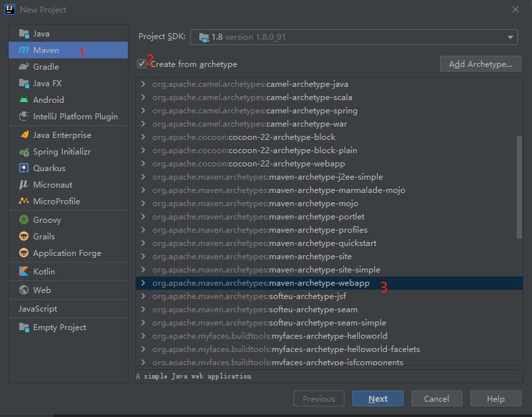This screenshot has height=417, width=532.
Task: Click the Cancel button
Action: tap(437, 398)
